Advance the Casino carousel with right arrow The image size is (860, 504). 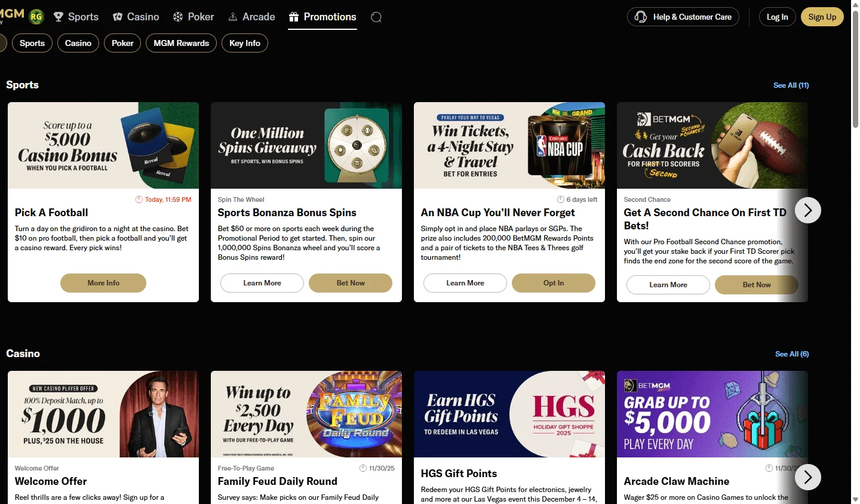click(x=808, y=477)
